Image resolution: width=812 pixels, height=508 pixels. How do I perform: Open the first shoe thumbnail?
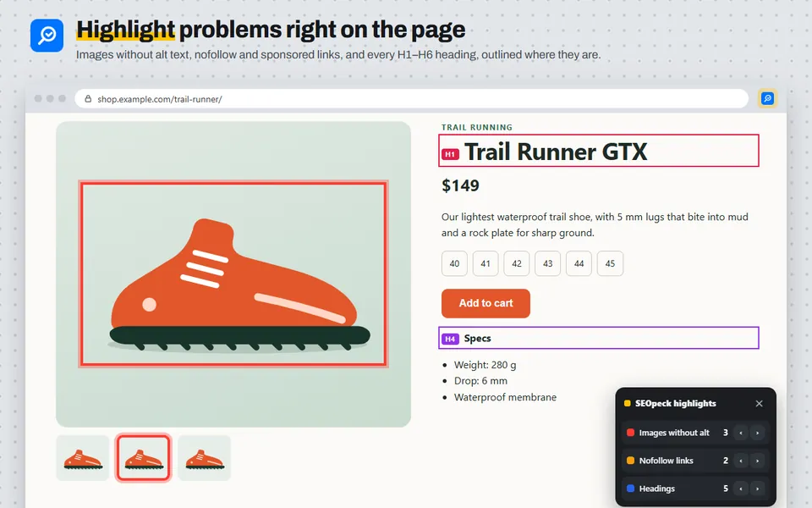click(x=83, y=458)
